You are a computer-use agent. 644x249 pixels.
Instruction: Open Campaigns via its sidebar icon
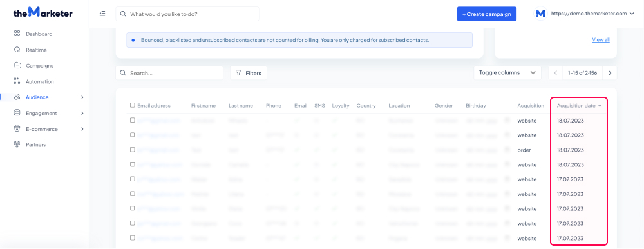(x=17, y=65)
